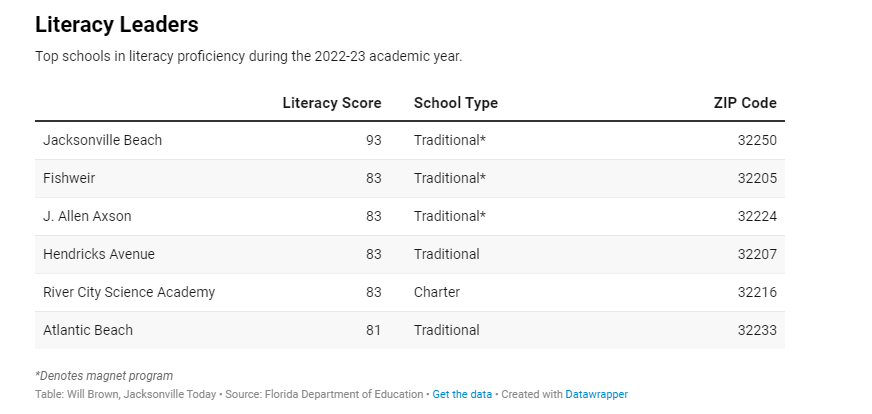Select ZIP code 32224 cell
This screenshot has width=872, height=414.
click(x=757, y=216)
